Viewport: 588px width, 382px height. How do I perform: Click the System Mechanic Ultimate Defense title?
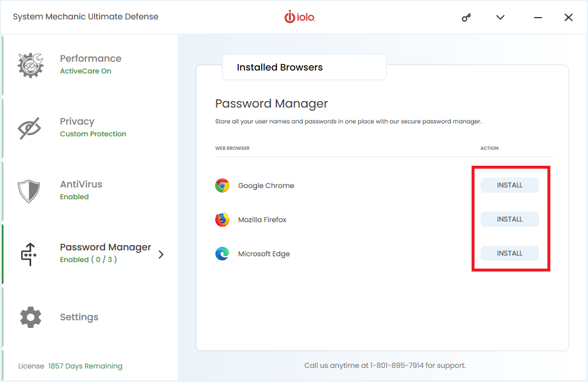(85, 16)
